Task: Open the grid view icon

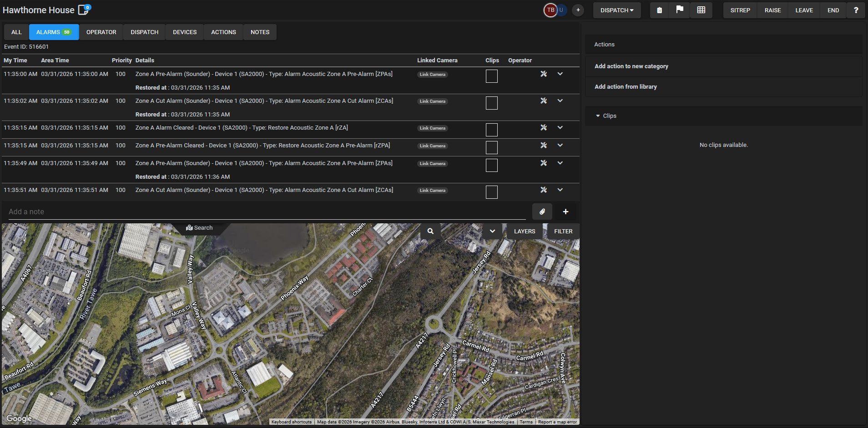Action: [x=701, y=10]
